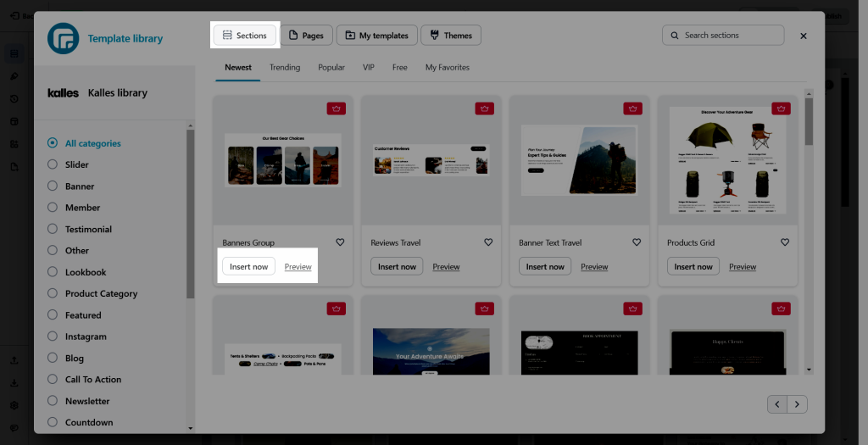The width and height of the screenshot is (868, 445).
Task: Select the Instagram category radio
Action: coord(53,336)
